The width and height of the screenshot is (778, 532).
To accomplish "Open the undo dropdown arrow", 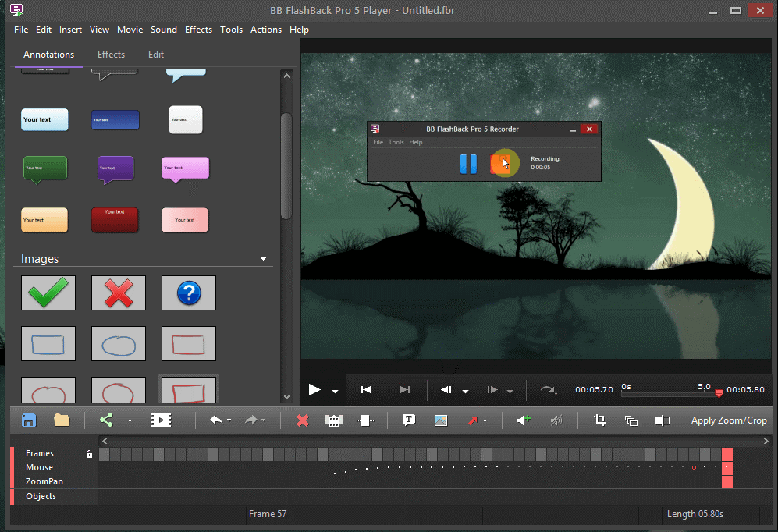I will point(227,420).
